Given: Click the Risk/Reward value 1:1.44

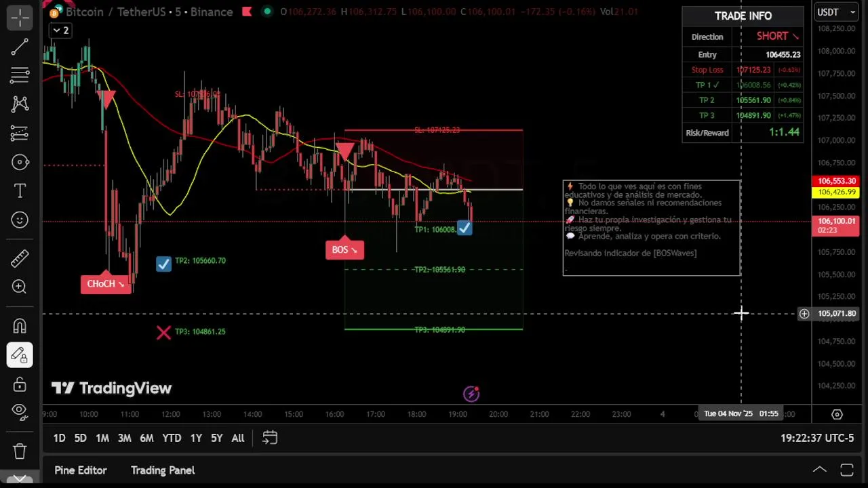Looking at the screenshot, I should 784,133.
